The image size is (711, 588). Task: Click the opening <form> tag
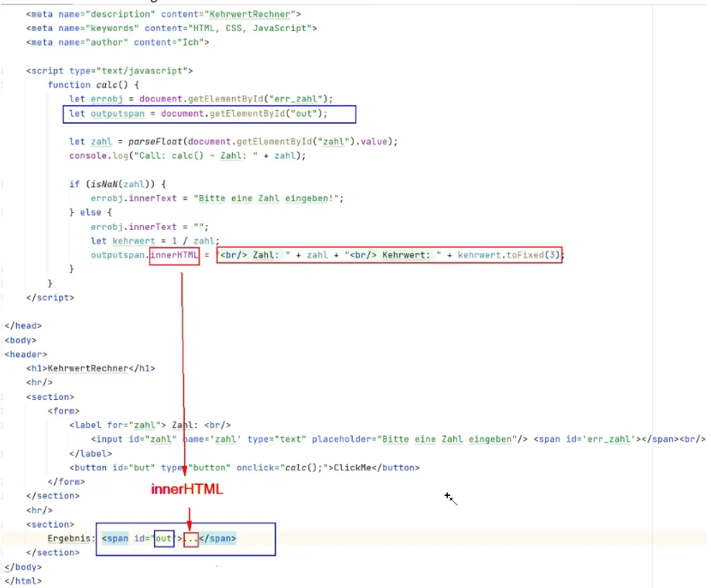(x=63, y=411)
